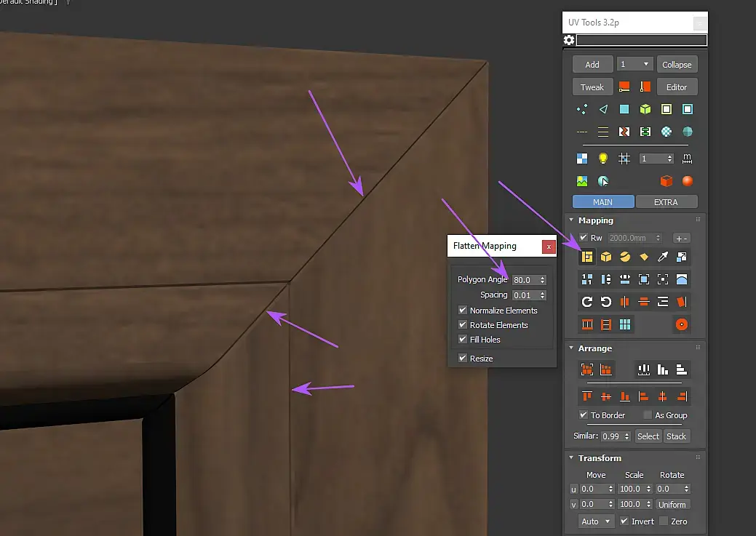This screenshot has height=536, width=756.
Task: Uncheck Rotate Elements
Action: click(463, 324)
